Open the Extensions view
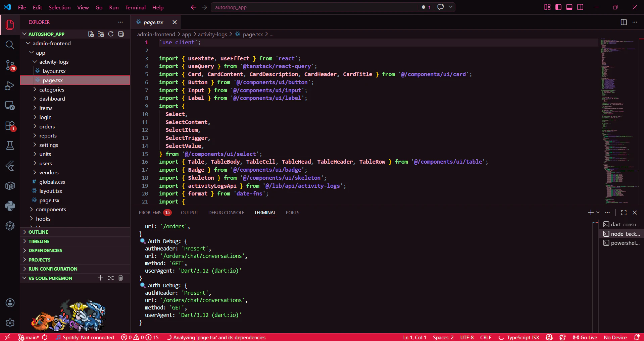This screenshot has width=644, height=341. 10,126
